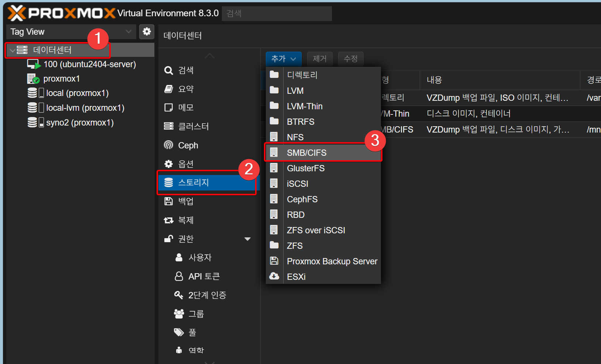Click the 내용 column header

pos(500,80)
